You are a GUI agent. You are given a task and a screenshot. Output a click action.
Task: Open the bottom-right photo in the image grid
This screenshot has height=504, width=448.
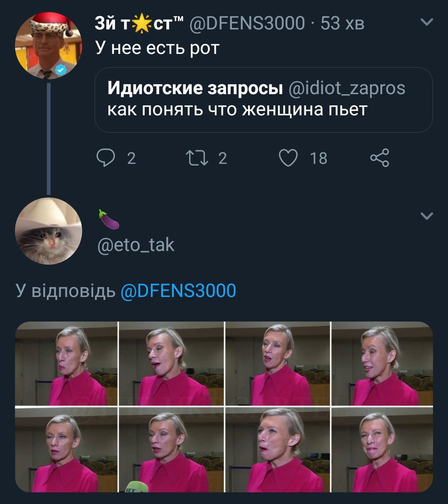coord(382,450)
